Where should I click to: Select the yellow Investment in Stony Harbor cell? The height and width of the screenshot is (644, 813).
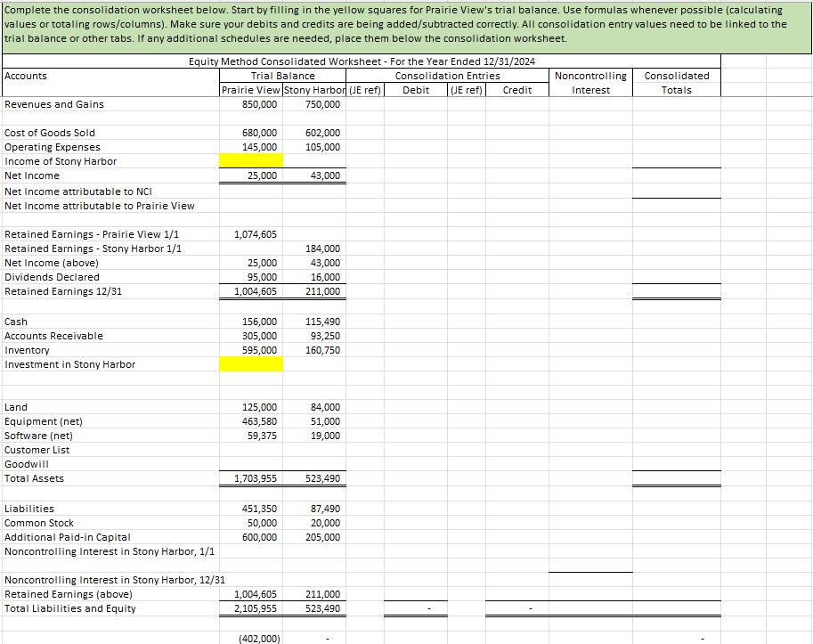click(x=252, y=363)
